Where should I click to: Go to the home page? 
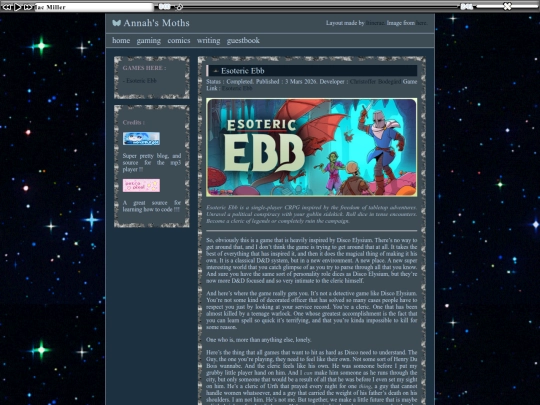click(x=121, y=41)
